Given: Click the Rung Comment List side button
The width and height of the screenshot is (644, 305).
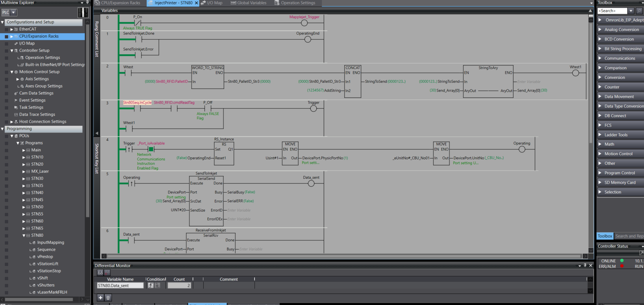Looking at the screenshot, I should tap(96, 39).
